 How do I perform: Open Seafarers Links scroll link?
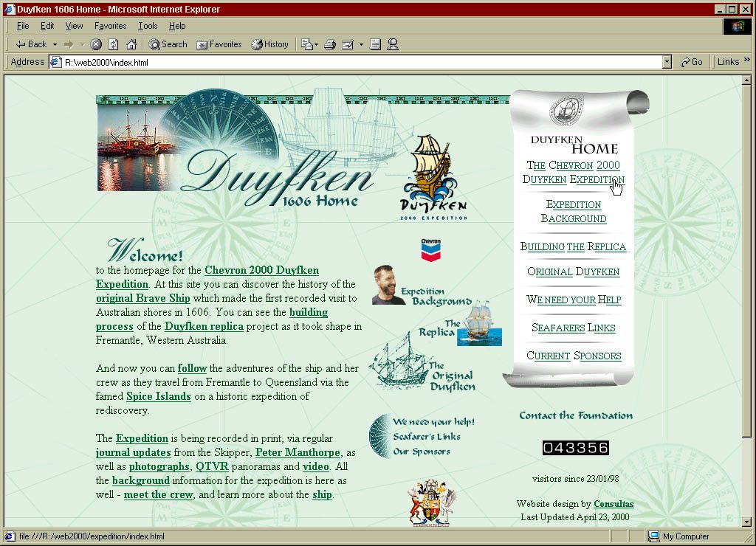tap(573, 328)
